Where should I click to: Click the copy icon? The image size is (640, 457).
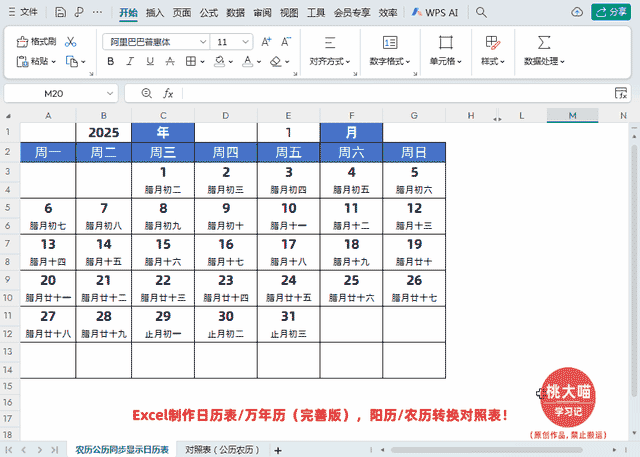[x=72, y=61]
